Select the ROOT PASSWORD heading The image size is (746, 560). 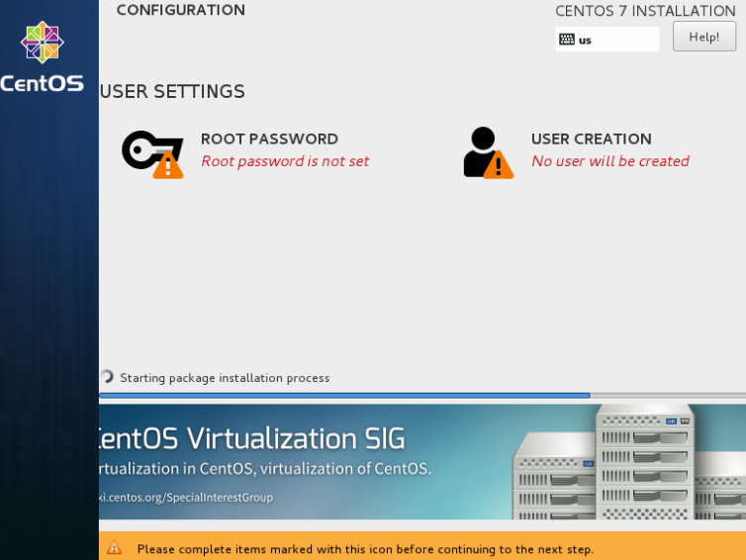pyautogui.click(x=269, y=139)
